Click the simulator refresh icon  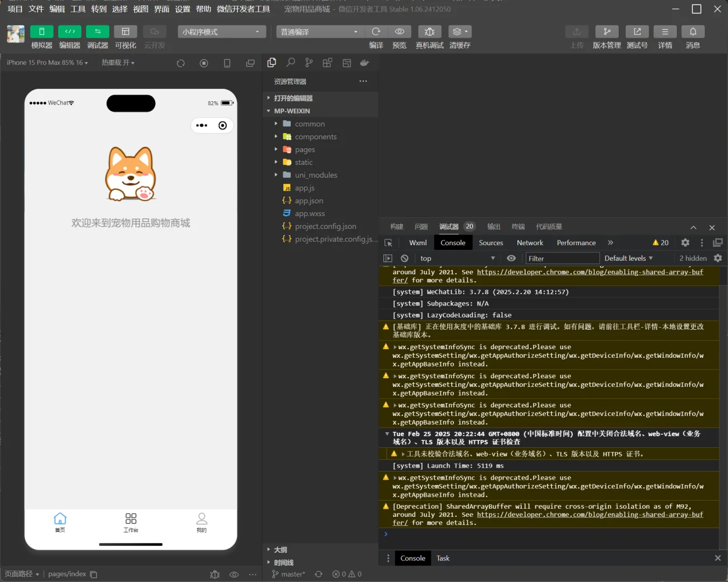(x=181, y=63)
